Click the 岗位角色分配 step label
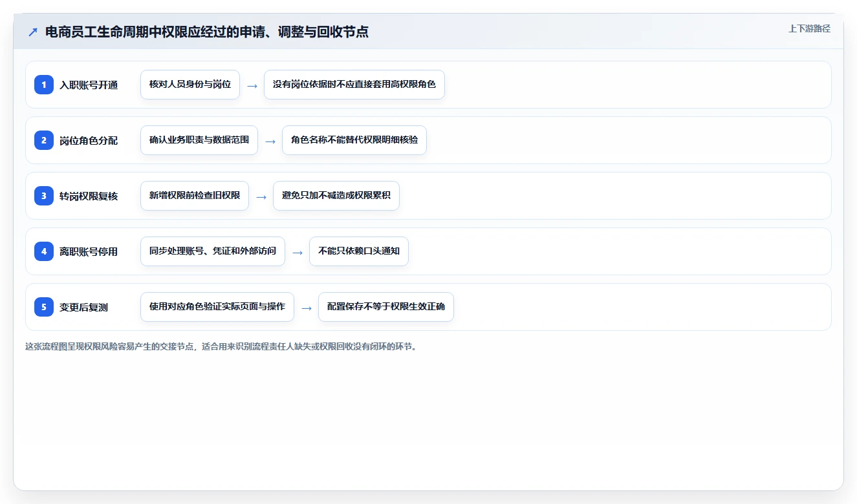 point(89,140)
